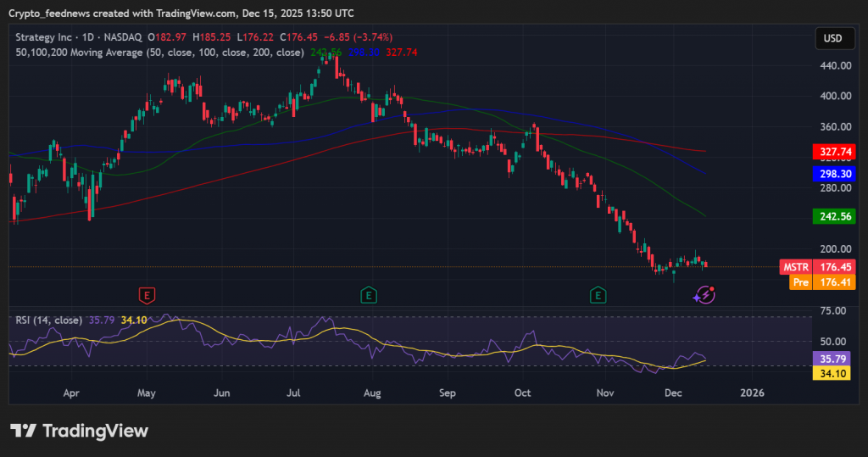This screenshot has width=868, height=457.
Task: Click the 2026 label on time axis
Action: coord(752,393)
